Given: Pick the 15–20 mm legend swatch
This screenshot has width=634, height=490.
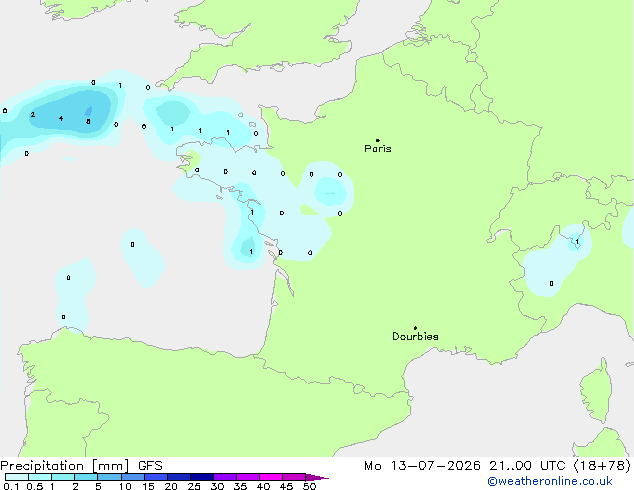Looking at the screenshot, I should click(156, 477).
